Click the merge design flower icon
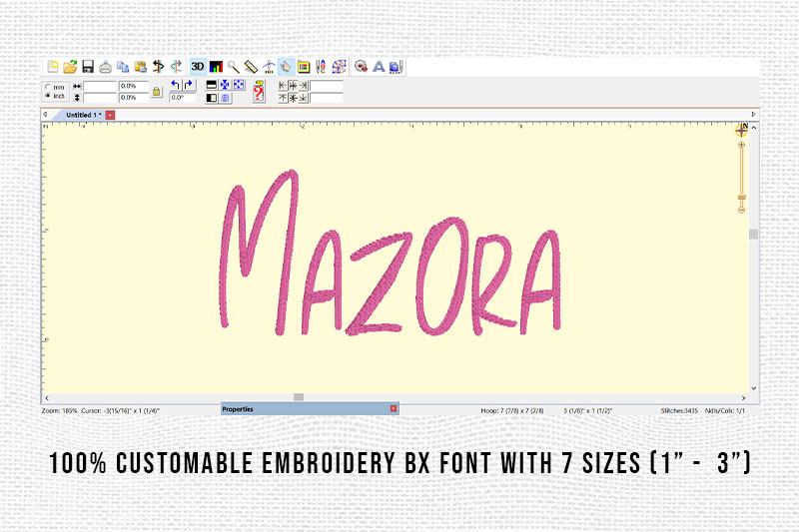Screen dimensions: 799x532 tap(361, 67)
